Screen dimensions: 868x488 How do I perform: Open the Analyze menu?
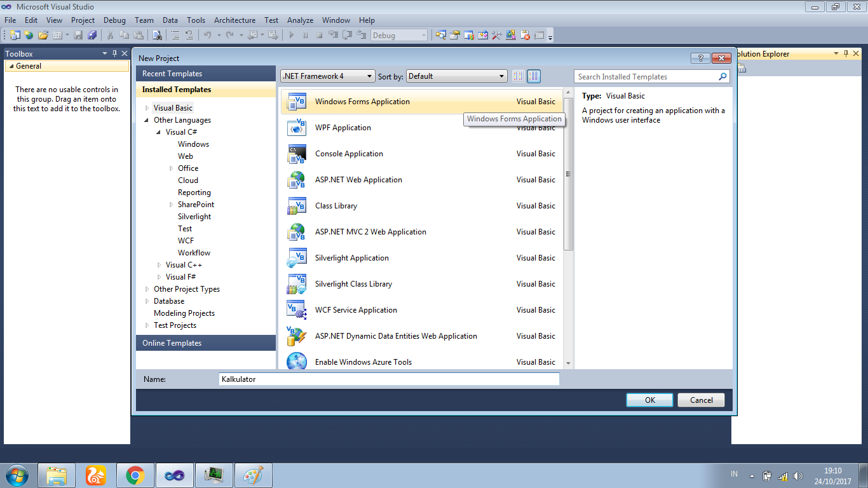click(x=301, y=20)
